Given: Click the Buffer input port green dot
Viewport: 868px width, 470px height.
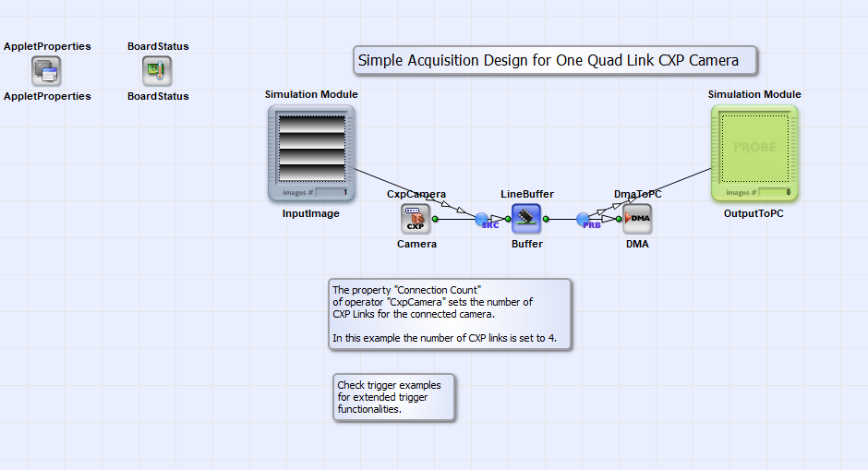Looking at the screenshot, I should 508,219.
